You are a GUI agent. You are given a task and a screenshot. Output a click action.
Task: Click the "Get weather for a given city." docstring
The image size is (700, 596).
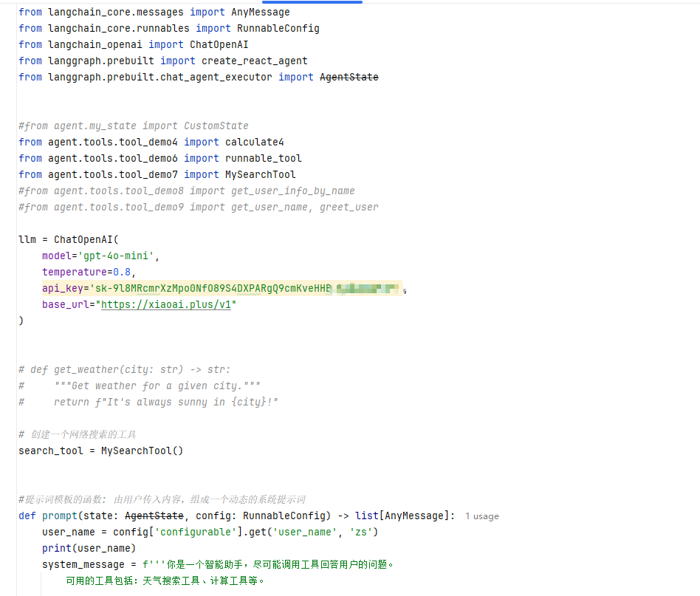[157, 386]
